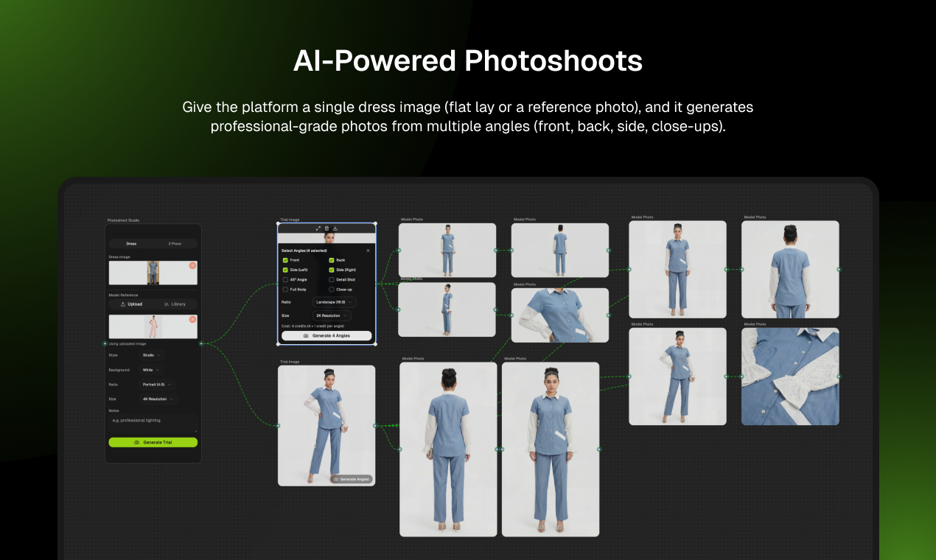This screenshot has width=936, height=560.
Task: Click Generate Angles on lower Trial Image
Action: point(351,479)
